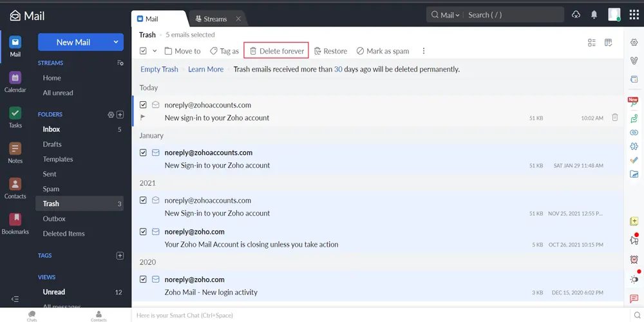Open folder settings gear next to FOLDERS
Viewport: 644px width, 322px height.
111,115
